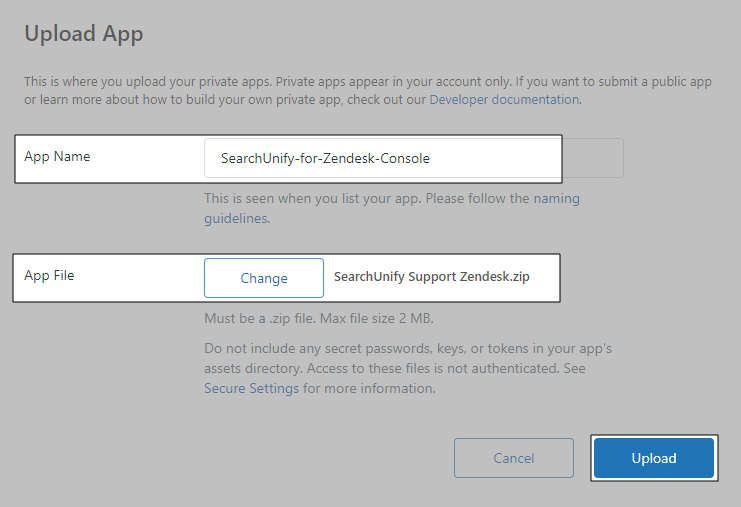Click the "for more information" text
The image size is (741, 507).
369,388
